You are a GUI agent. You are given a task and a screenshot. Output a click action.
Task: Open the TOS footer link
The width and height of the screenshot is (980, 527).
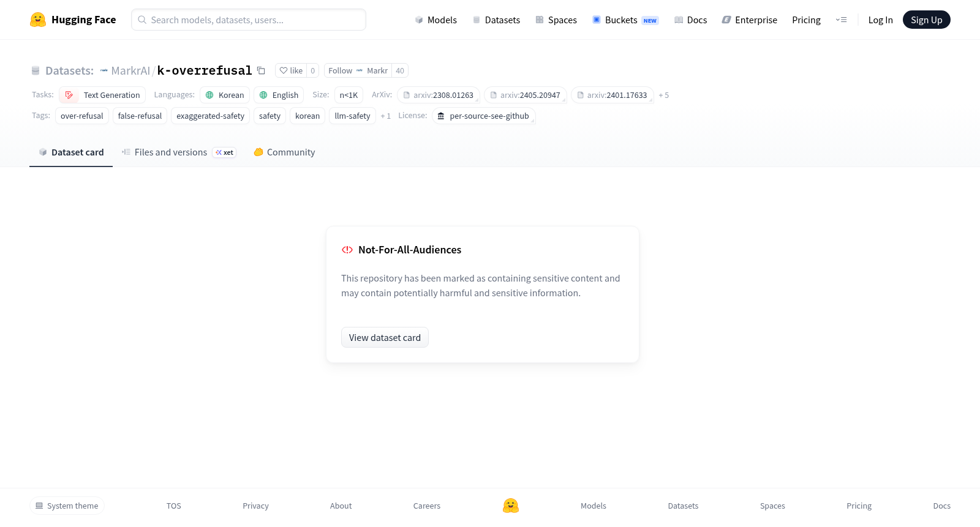(174, 506)
